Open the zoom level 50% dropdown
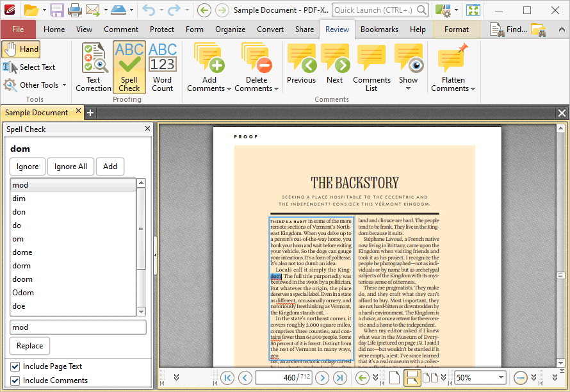570x392 pixels. pos(501,377)
